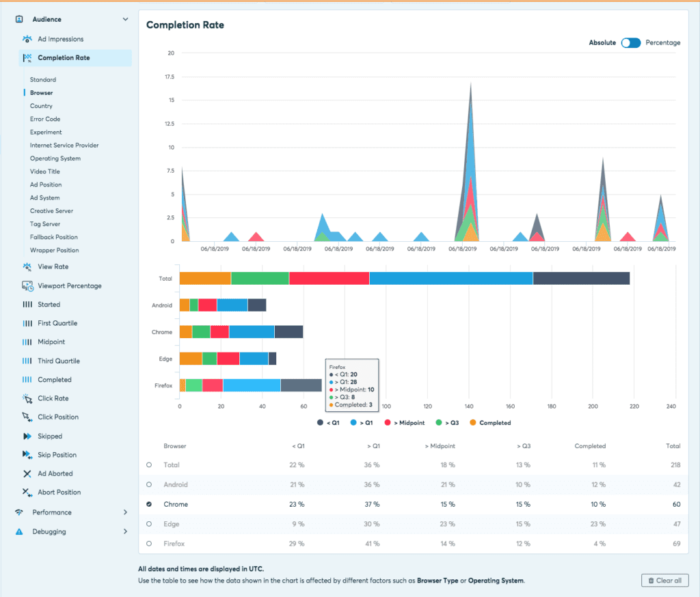Open the Browser breakdown
This screenshot has height=597, width=700.
click(41, 93)
